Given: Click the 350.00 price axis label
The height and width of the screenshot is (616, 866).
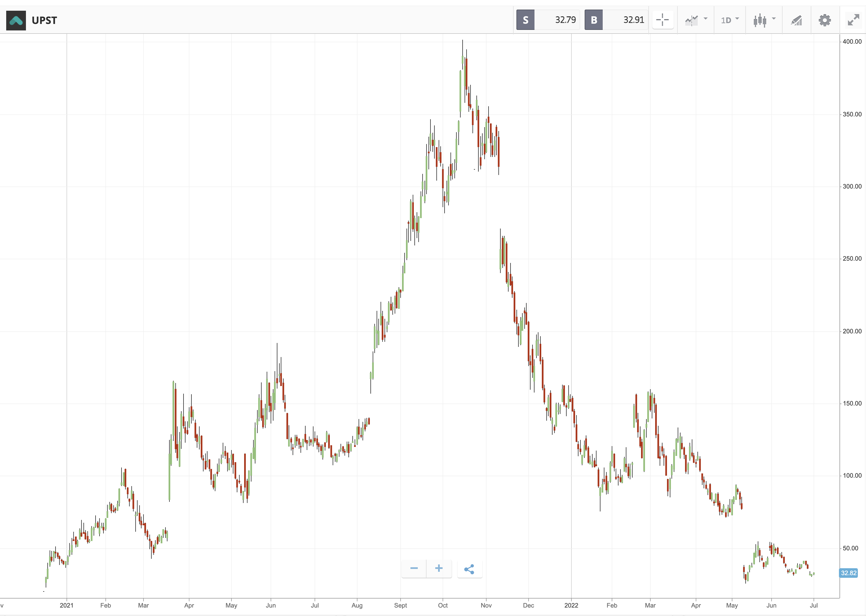Looking at the screenshot, I should click(852, 114).
